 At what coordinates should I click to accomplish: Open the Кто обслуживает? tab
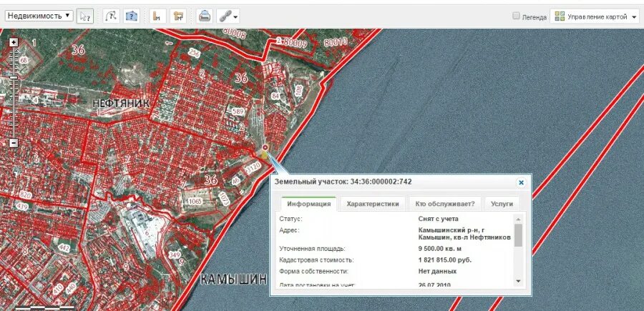[x=445, y=204]
